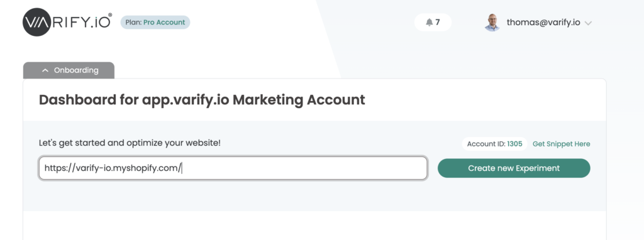Open notifications via the bell icon
The width and height of the screenshot is (644, 240).
pyautogui.click(x=429, y=22)
